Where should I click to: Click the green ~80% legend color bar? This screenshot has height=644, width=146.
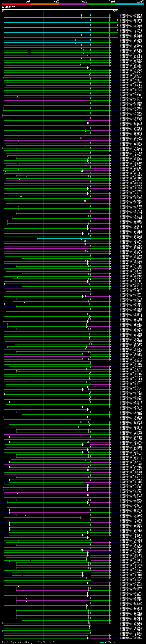[x=101, y=4]
